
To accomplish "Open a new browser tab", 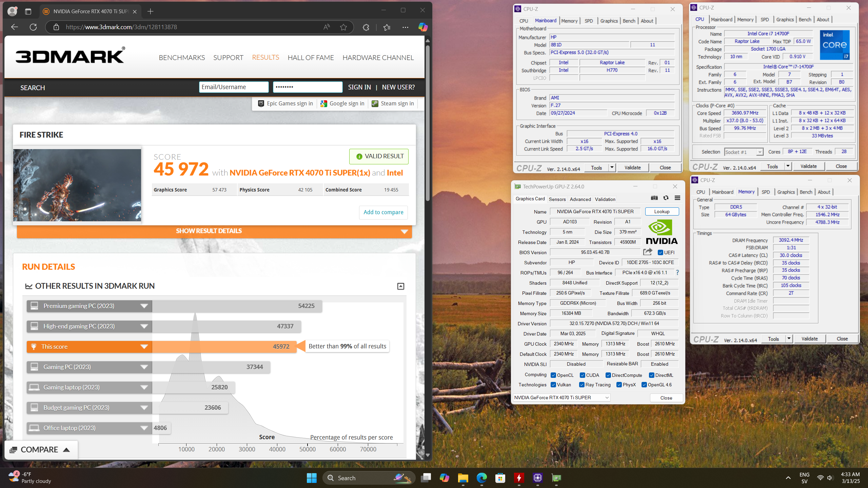I will (151, 12).
